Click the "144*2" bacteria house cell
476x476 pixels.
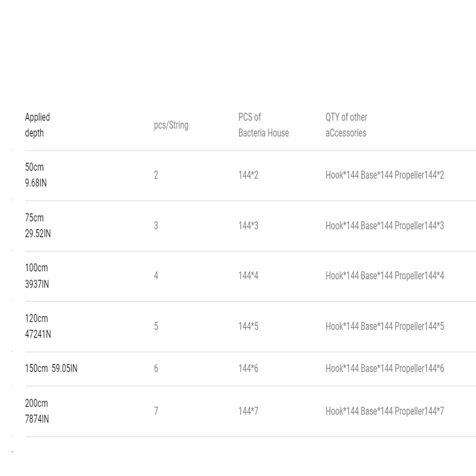coord(248,175)
